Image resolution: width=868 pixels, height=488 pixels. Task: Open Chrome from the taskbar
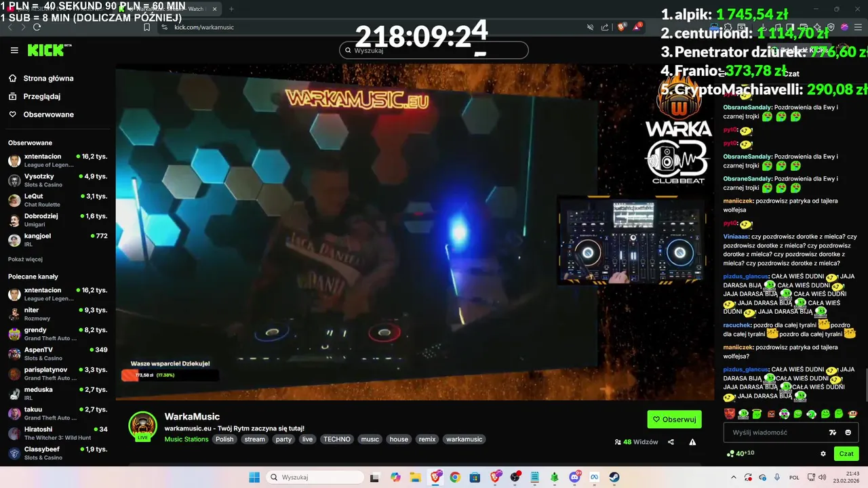tap(454, 477)
